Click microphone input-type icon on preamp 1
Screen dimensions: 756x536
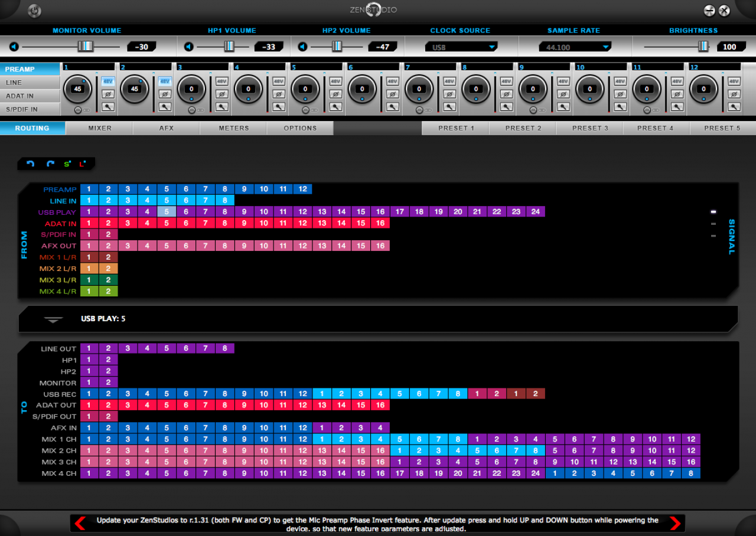coord(108,107)
